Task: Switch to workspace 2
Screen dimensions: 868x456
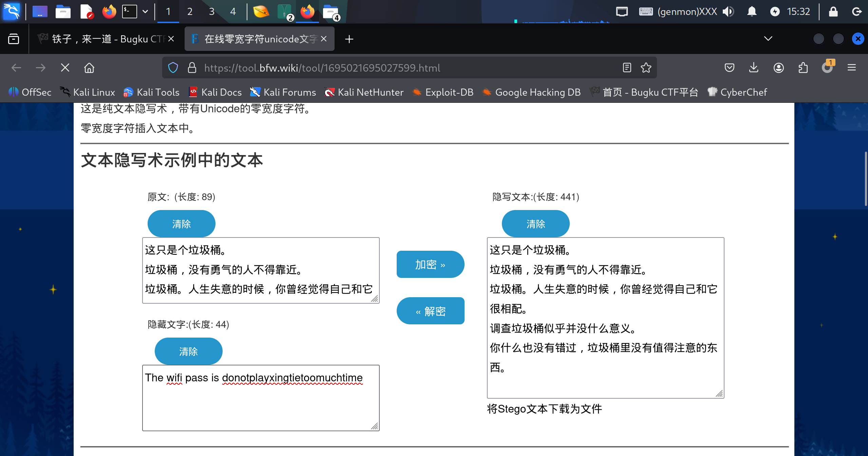Action: tap(190, 12)
